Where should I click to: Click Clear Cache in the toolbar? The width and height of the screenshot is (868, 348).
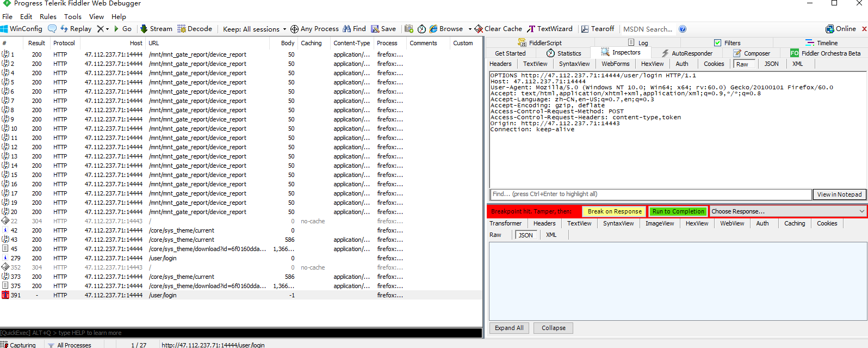(x=498, y=29)
